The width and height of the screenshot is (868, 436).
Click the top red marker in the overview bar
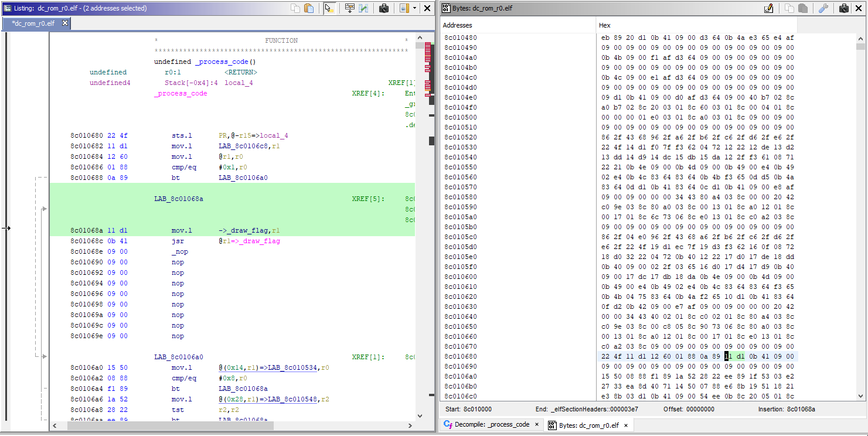coord(428,45)
